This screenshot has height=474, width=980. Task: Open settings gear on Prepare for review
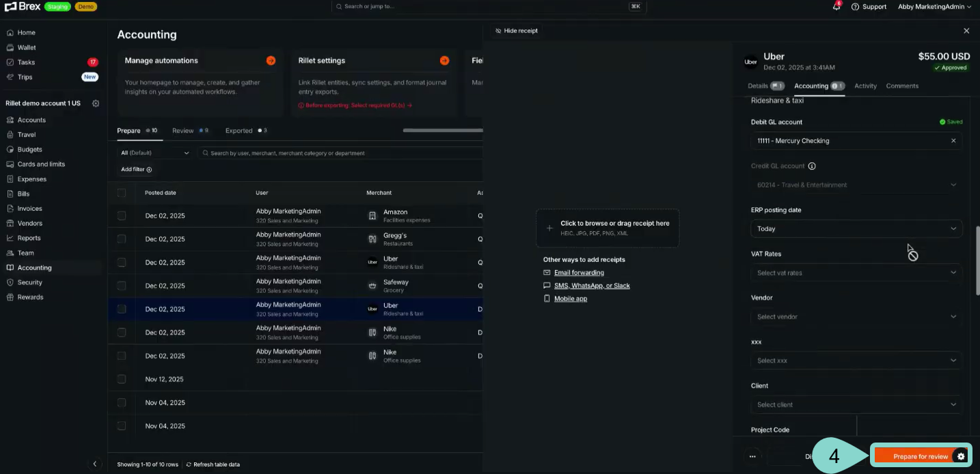[961, 456]
